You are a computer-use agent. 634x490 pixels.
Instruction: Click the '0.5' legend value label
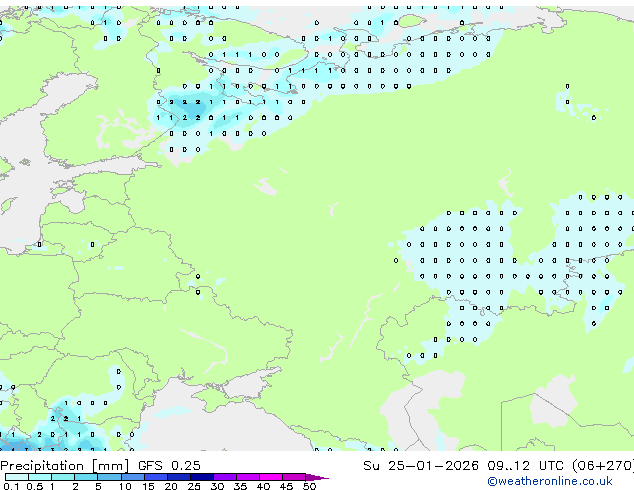coord(34,486)
